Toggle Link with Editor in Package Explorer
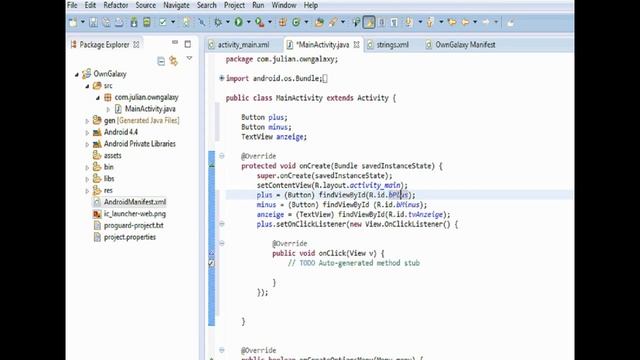Viewport: 640px width, 360px height. pos(174,61)
